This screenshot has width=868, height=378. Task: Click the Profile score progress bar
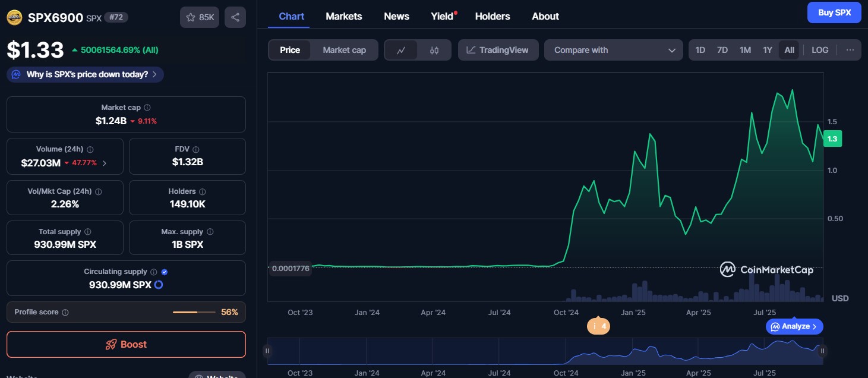coord(194,312)
